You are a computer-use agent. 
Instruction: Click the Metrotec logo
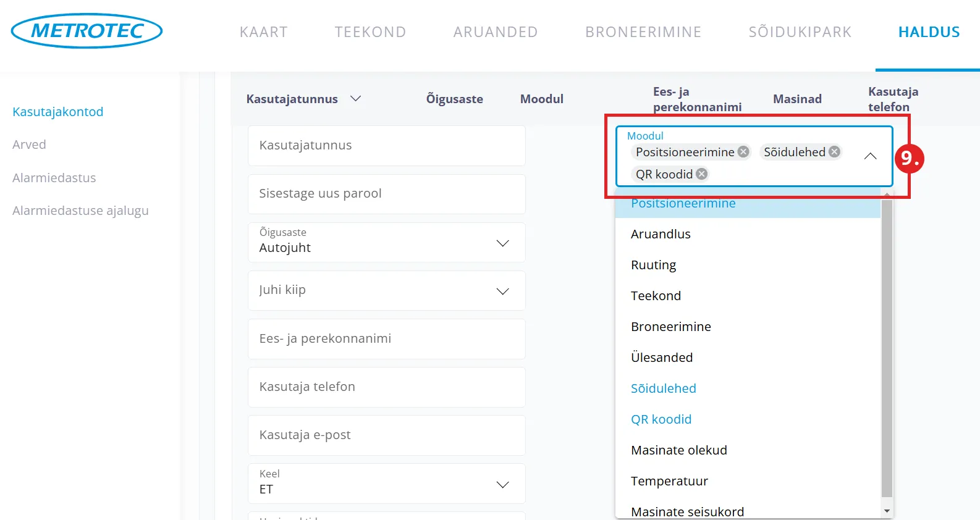point(87,31)
